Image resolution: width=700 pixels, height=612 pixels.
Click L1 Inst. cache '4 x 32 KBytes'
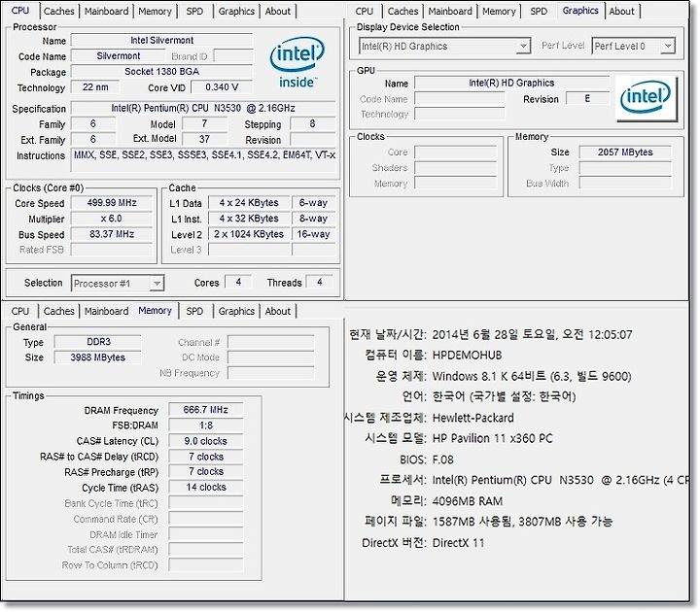click(x=249, y=219)
